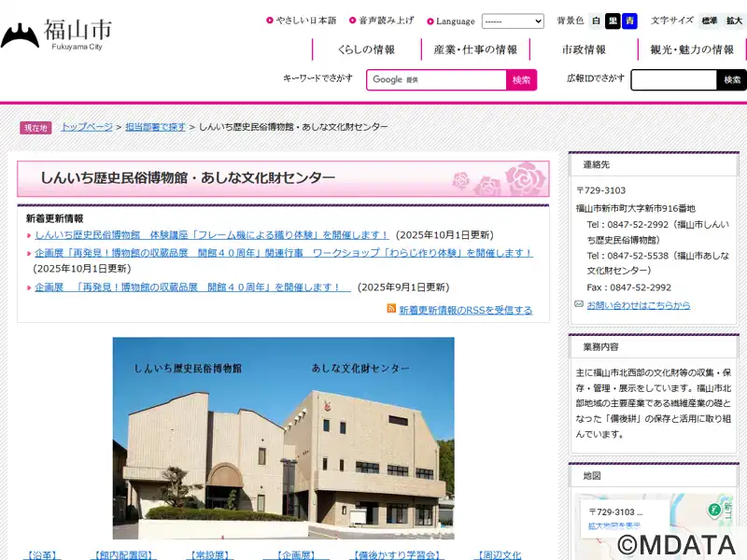
Task: Click the Fax: 0847-52-2992 text
Action: pos(628,287)
